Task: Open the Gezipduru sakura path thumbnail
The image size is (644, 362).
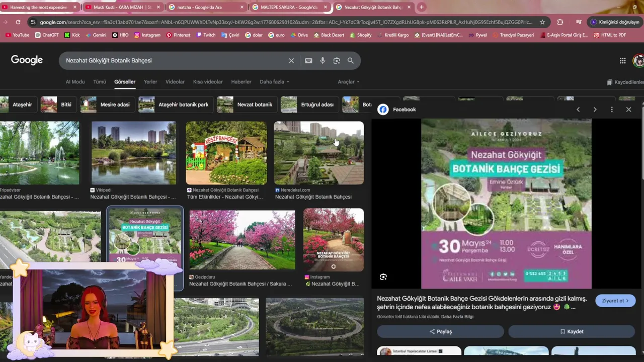Action: tap(242, 240)
